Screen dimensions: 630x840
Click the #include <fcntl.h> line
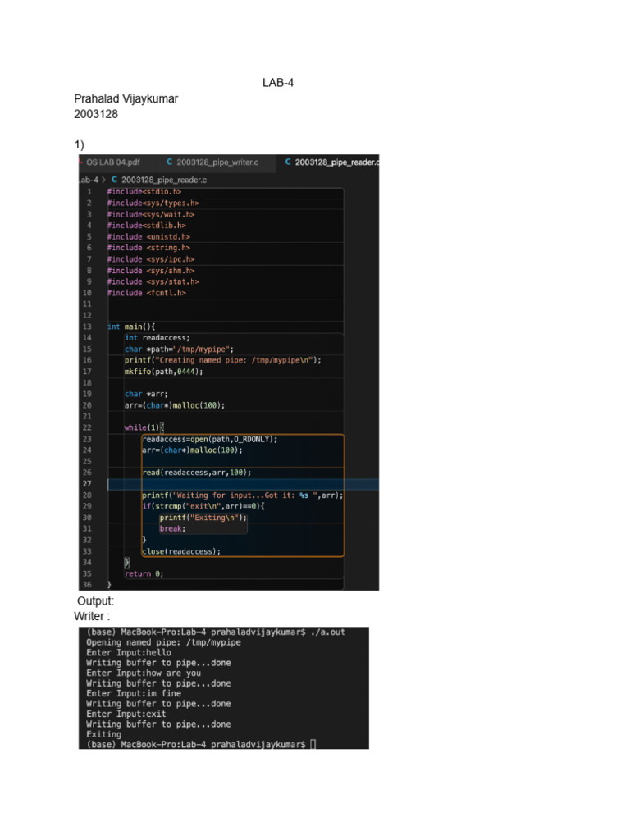click(146, 293)
